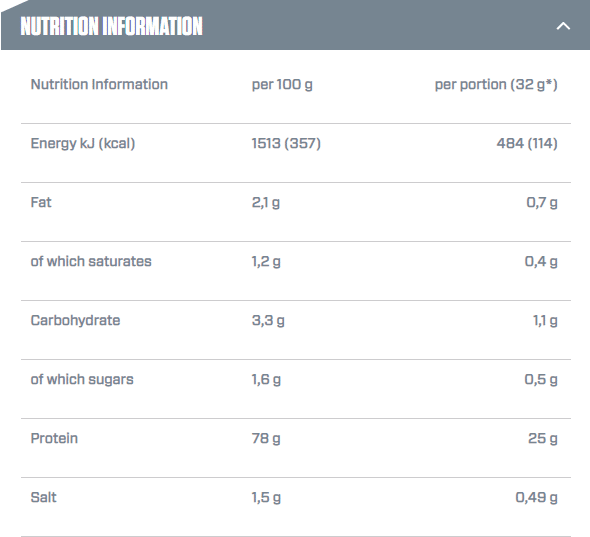Click the NUTRITION INFORMATION header title
590x537 pixels.
point(111,26)
